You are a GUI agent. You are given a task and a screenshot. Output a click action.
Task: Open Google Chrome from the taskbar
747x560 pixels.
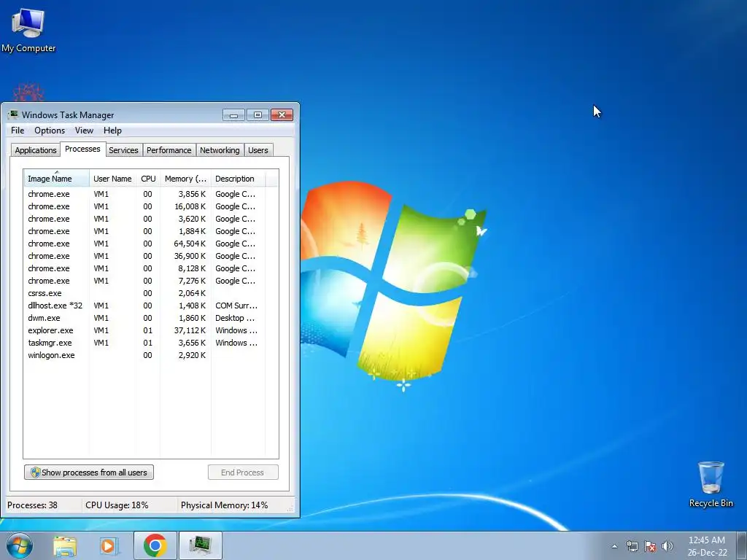[x=155, y=545]
